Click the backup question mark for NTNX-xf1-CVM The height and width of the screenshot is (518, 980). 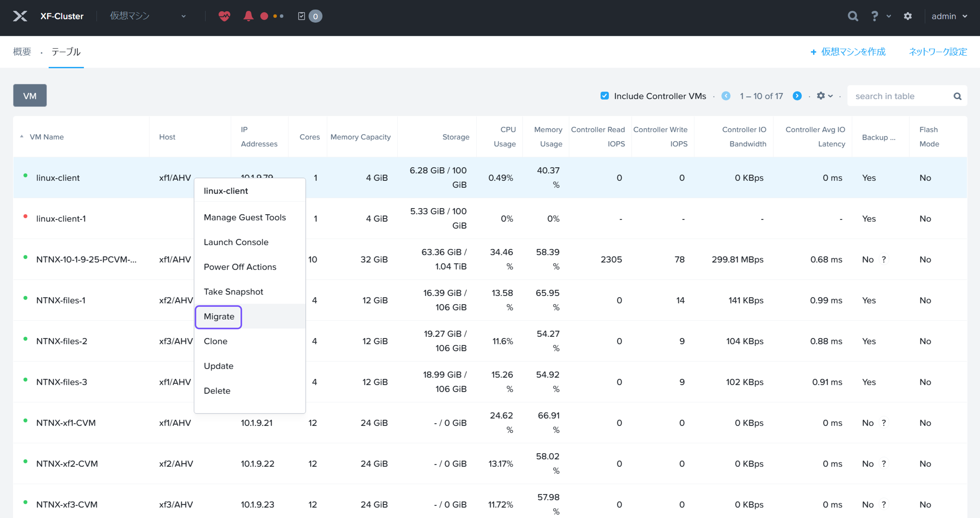(x=884, y=423)
